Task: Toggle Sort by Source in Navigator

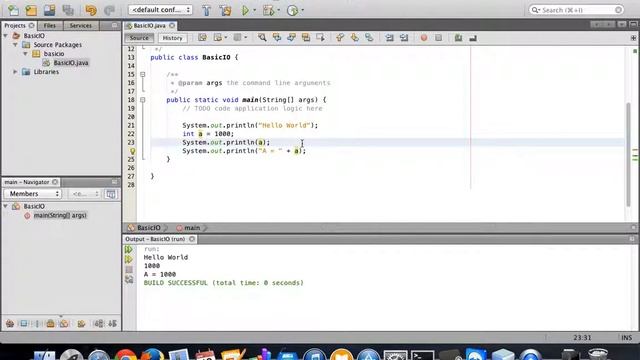Action: (112, 324)
